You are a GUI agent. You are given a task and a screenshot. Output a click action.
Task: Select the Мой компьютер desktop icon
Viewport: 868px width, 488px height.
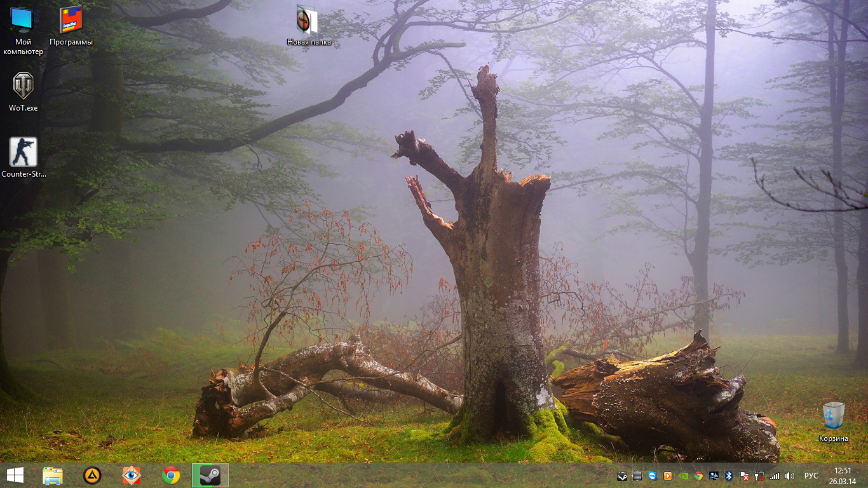22,31
